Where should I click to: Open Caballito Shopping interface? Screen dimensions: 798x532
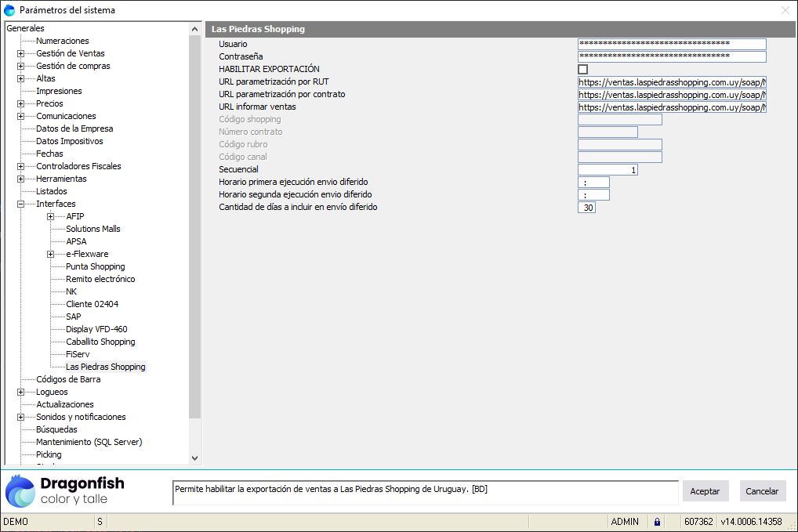pyautogui.click(x=100, y=342)
